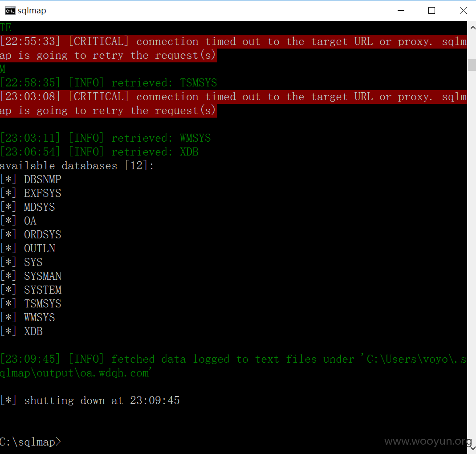
Task: Click 'available databases [12]:' heading
Action: (77, 165)
